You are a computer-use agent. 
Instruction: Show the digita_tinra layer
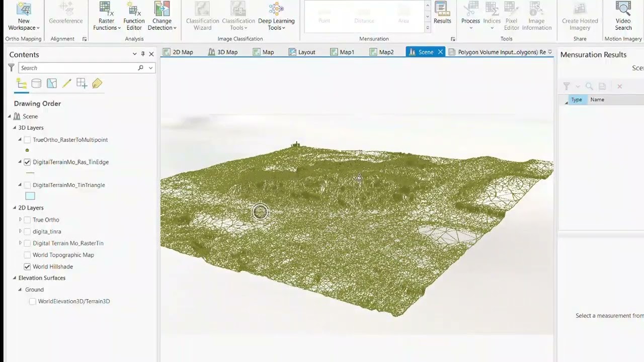point(27,231)
